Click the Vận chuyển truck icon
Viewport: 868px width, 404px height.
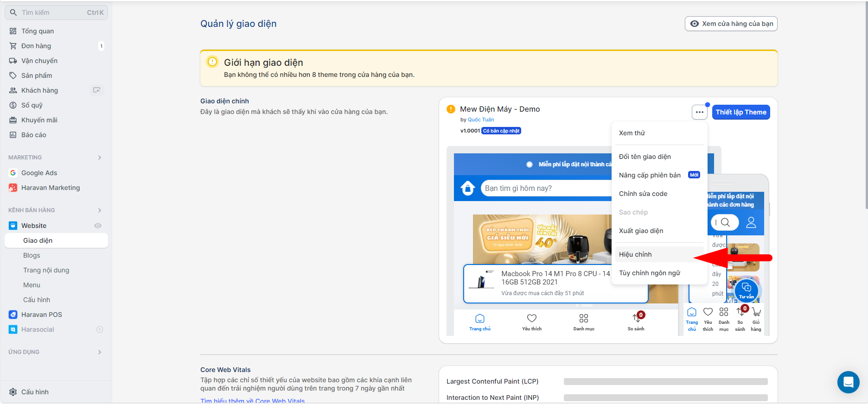point(13,61)
